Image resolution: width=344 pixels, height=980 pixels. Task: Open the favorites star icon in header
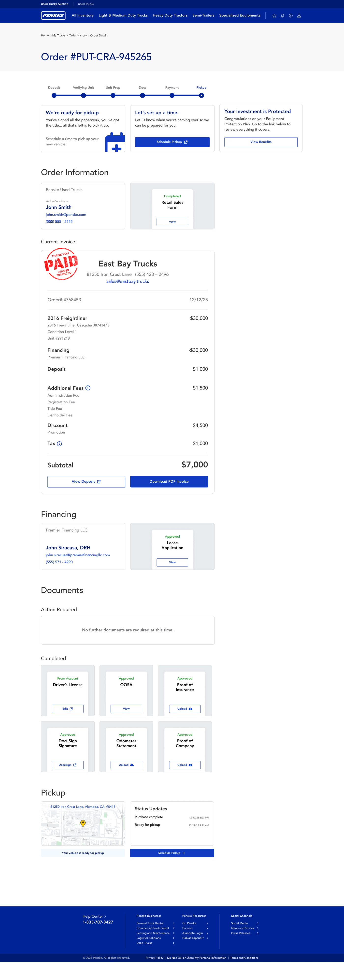click(x=274, y=15)
